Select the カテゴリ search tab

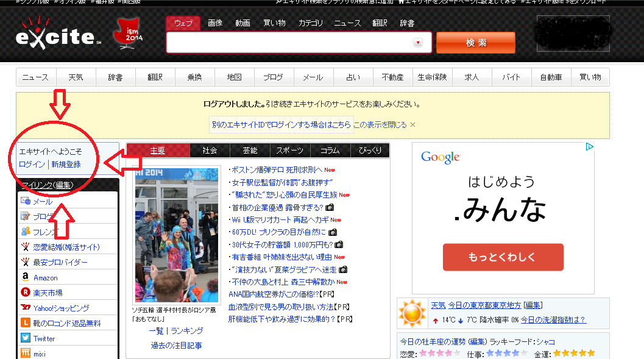311,23
